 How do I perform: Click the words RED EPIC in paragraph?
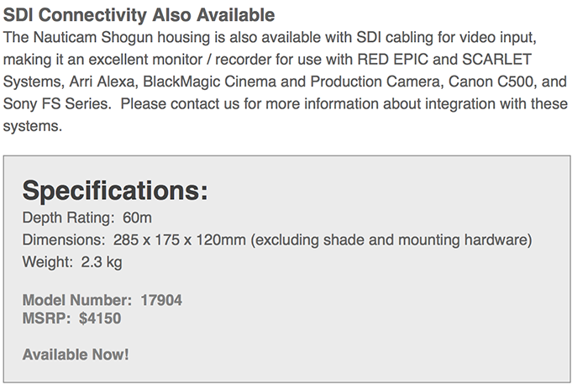click(x=392, y=60)
